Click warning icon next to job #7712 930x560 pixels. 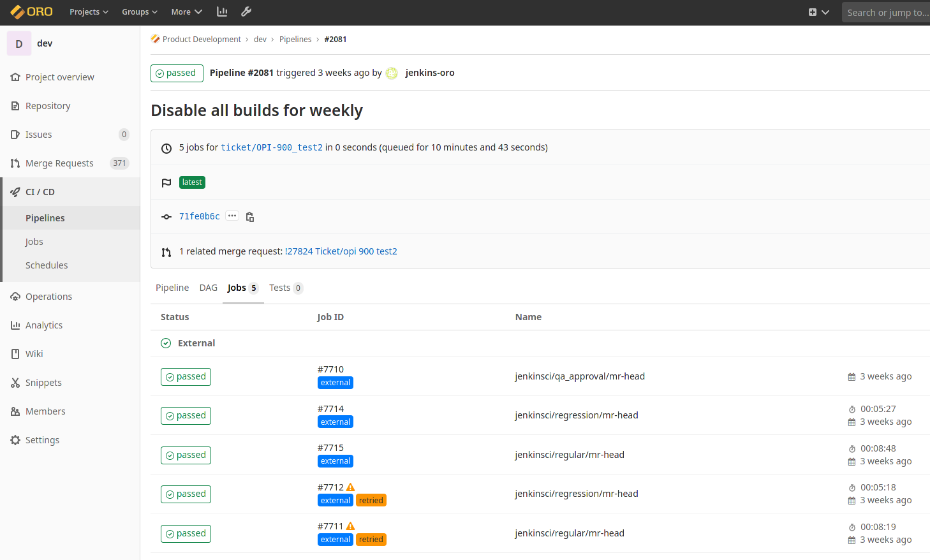(x=350, y=487)
